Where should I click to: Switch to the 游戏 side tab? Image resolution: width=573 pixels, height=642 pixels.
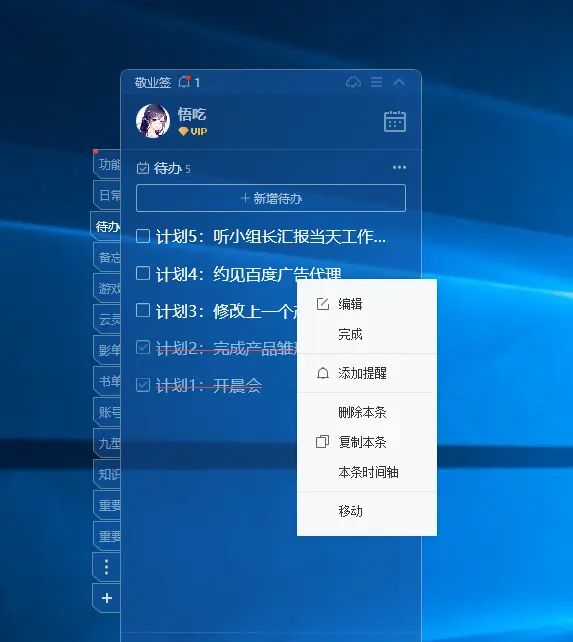(x=107, y=288)
